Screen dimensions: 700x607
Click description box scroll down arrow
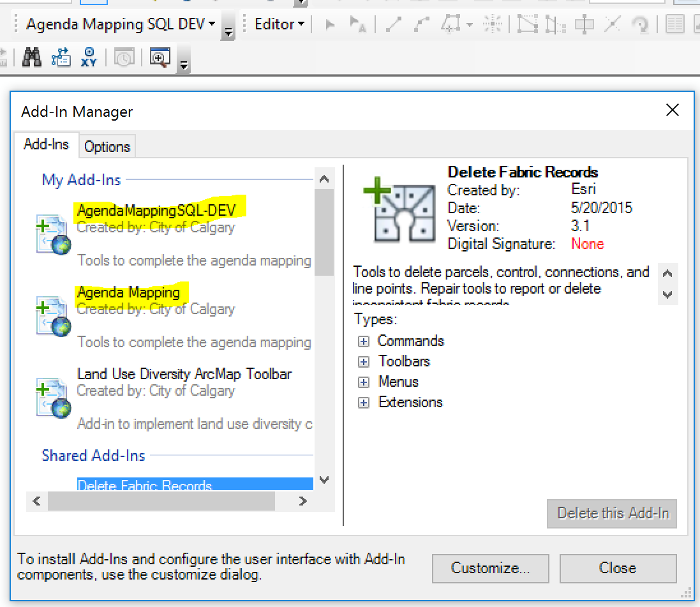[667, 295]
